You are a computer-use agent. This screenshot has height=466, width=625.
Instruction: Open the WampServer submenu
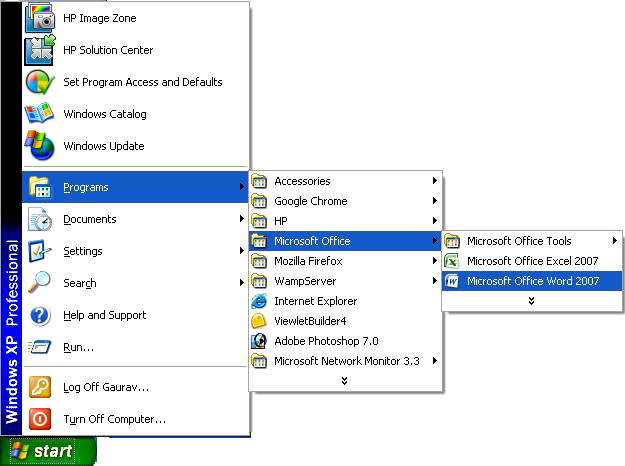pos(305,281)
